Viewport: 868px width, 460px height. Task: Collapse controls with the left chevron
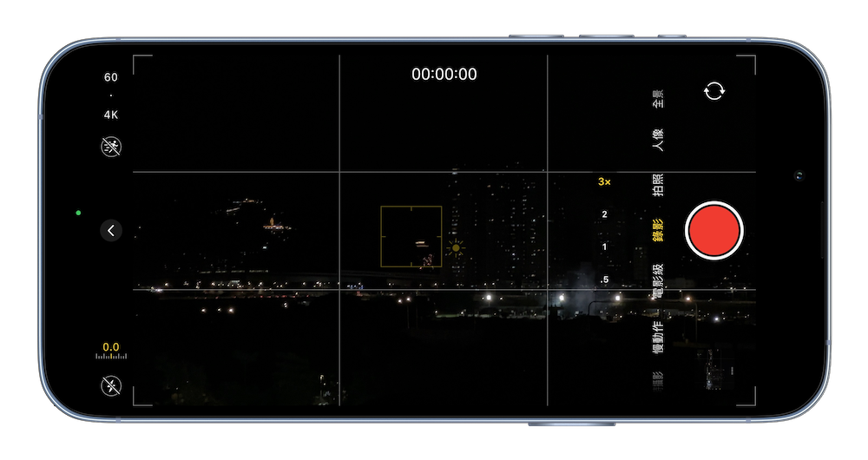(x=111, y=230)
